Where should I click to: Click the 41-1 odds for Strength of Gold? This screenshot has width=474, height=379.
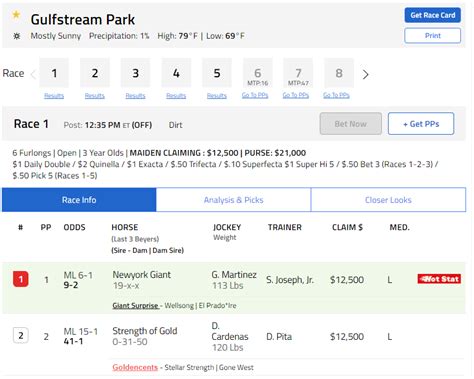point(73,341)
